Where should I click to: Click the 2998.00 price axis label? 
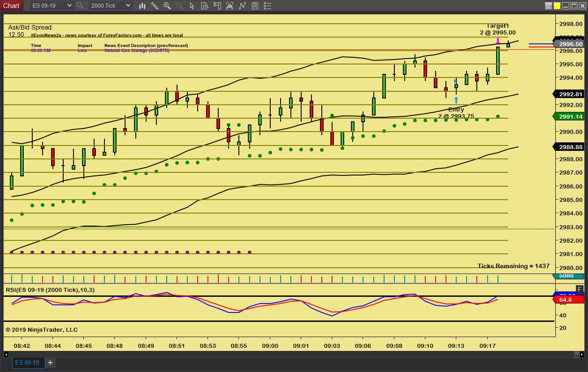(571, 24)
